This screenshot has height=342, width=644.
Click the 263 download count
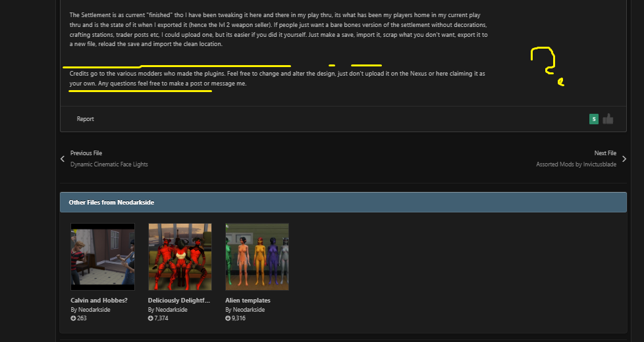coord(82,318)
